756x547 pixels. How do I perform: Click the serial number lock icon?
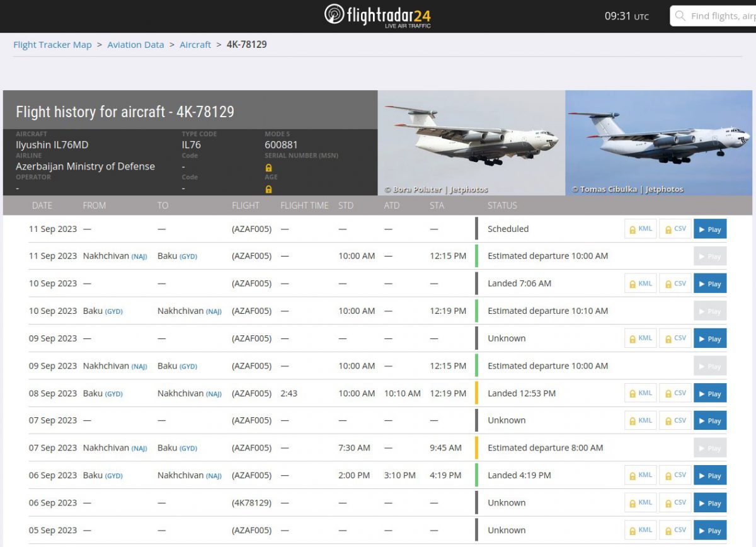(268, 168)
